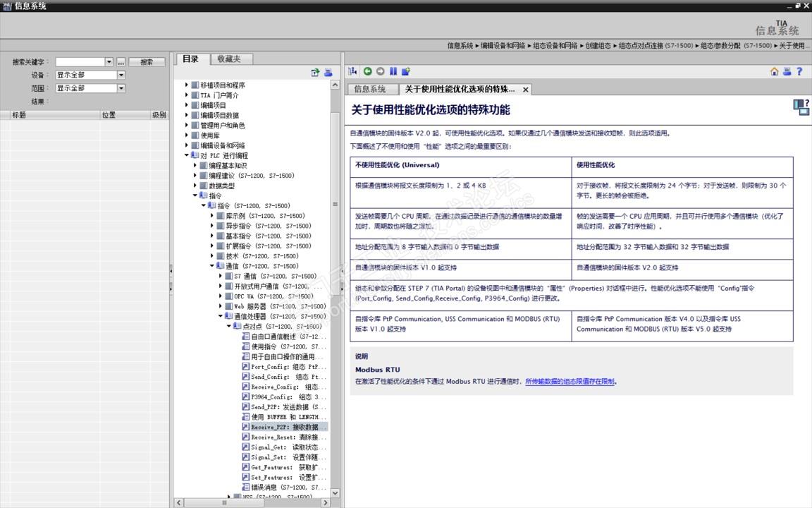Open P3964_Config topic in tree
The image size is (812, 508).
(x=285, y=397)
